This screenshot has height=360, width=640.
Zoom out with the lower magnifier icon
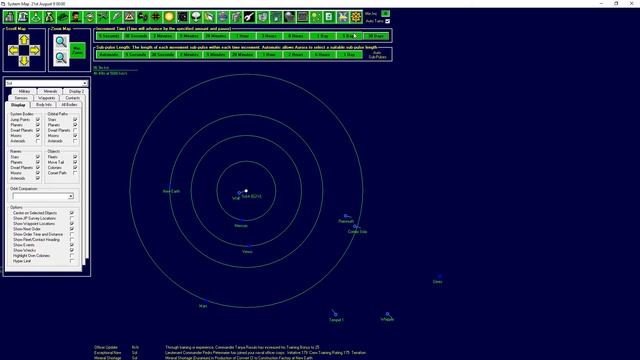[x=61, y=58]
